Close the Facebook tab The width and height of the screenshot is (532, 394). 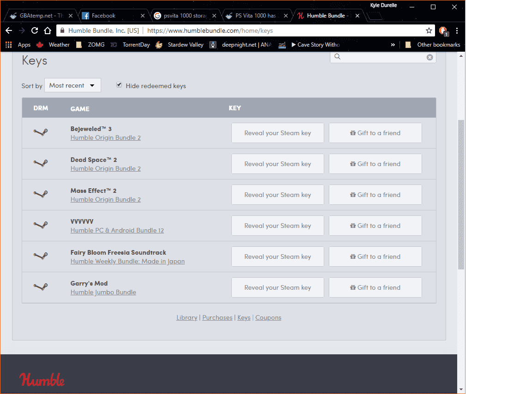143,16
